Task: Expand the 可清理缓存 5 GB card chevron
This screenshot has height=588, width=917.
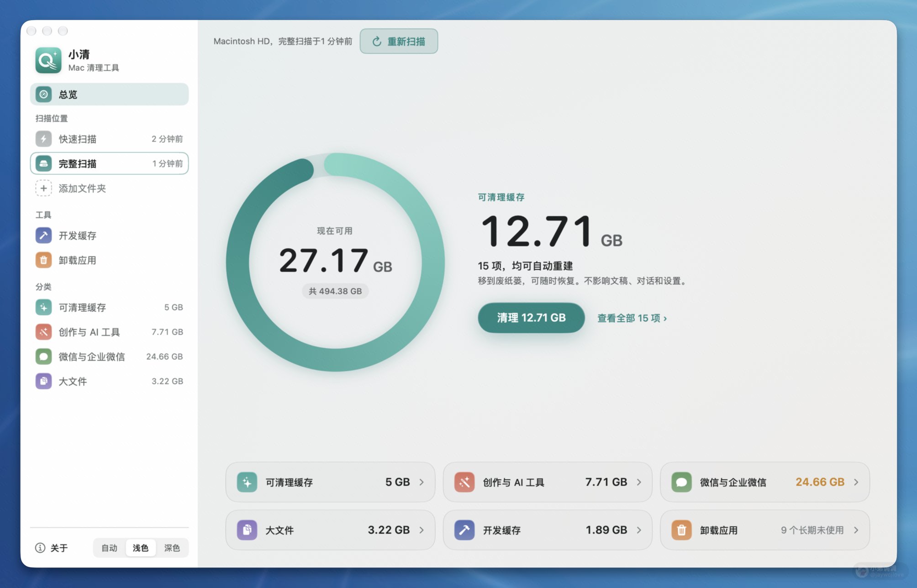Action: coord(422,482)
